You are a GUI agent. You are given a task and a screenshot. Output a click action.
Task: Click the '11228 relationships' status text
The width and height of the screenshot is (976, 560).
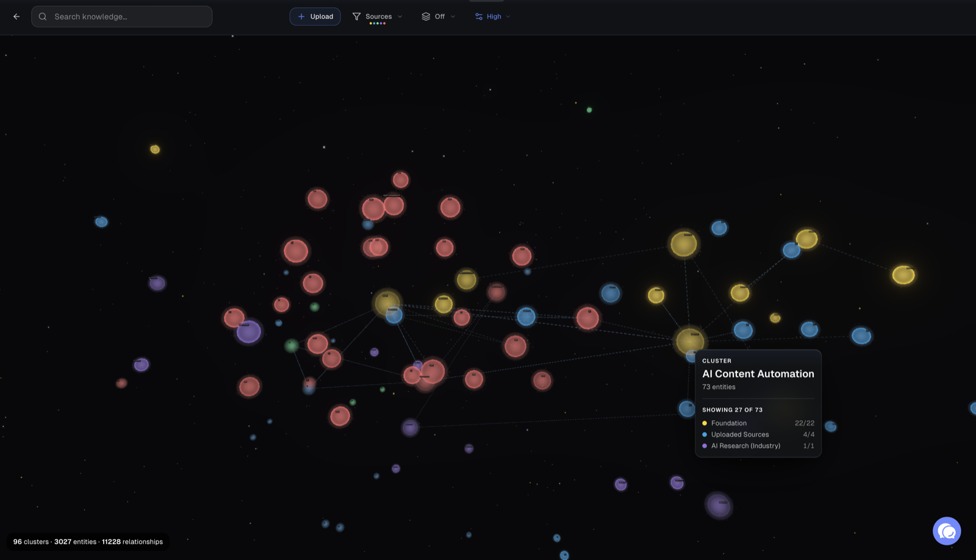(132, 542)
